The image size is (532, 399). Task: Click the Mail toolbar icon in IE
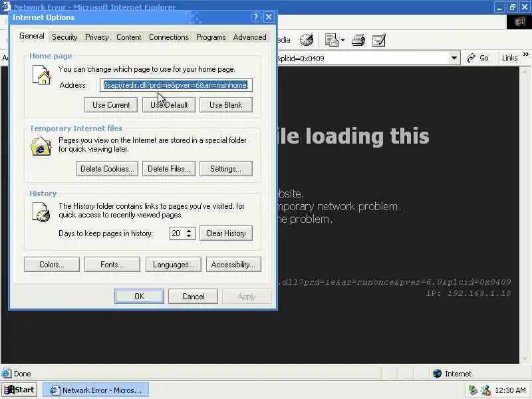pos(331,40)
